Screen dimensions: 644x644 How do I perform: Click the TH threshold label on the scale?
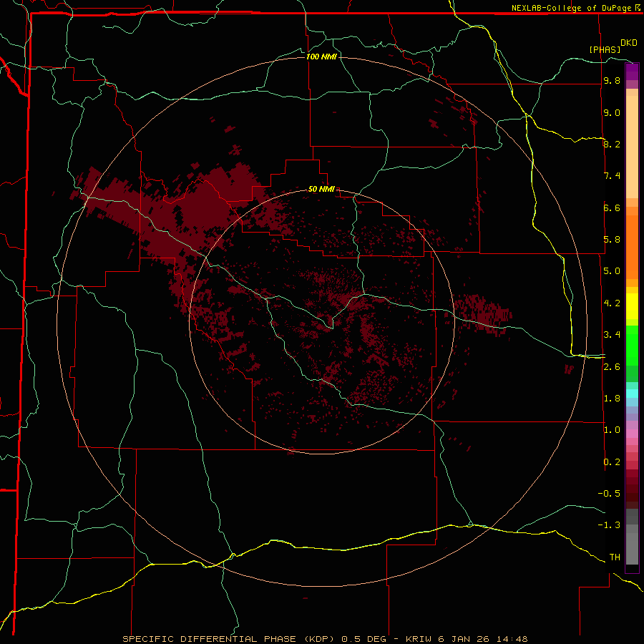coord(615,557)
